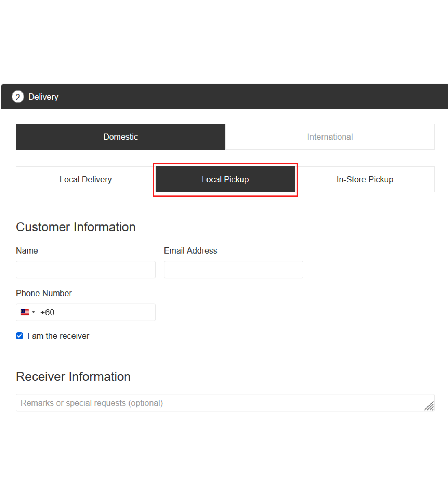Choose the Local Pickup option
Screen dimensions: 448x504
tap(225, 179)
